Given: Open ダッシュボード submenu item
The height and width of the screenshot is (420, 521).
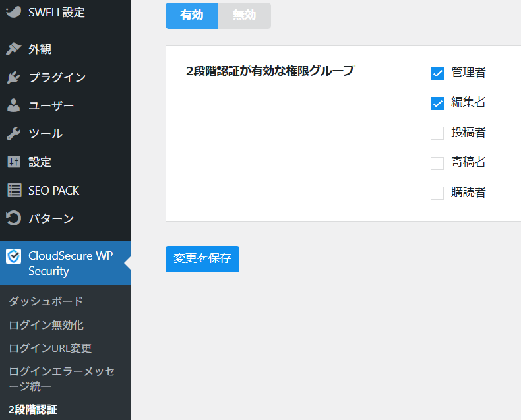Looking at the screenshot, I should [46, 301].
